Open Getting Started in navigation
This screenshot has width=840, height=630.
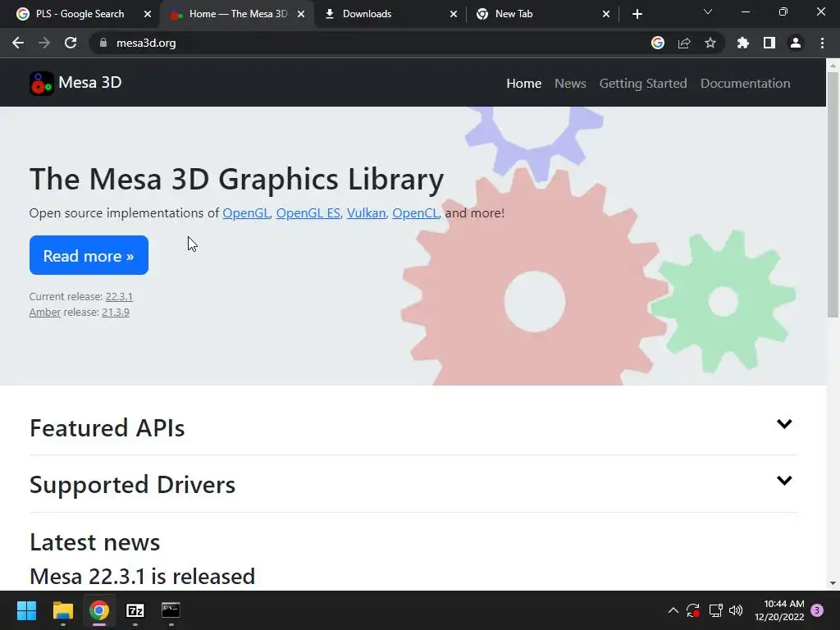(643, 84)
